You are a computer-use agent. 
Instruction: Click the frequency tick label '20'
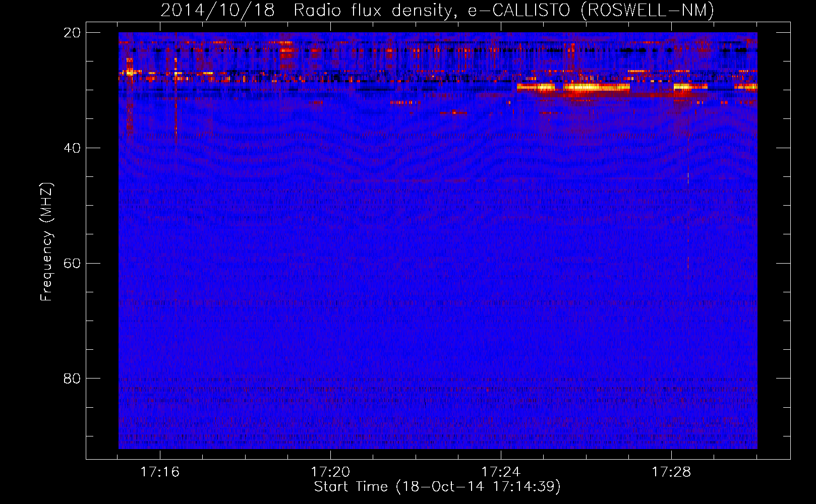coord(72,33)
